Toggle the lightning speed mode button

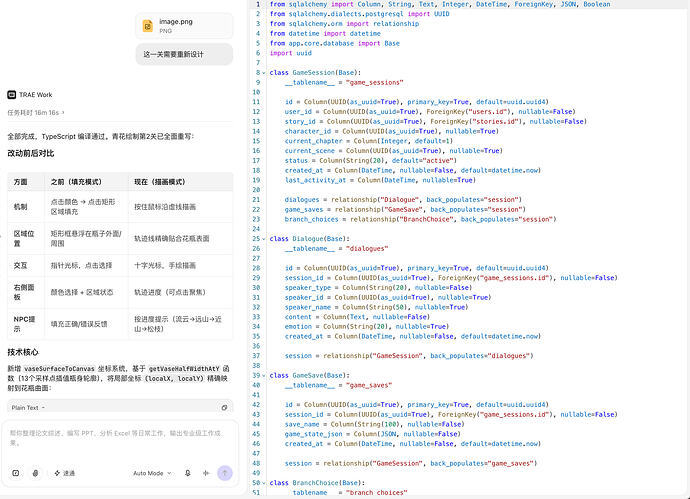click(x=64, y=473)
